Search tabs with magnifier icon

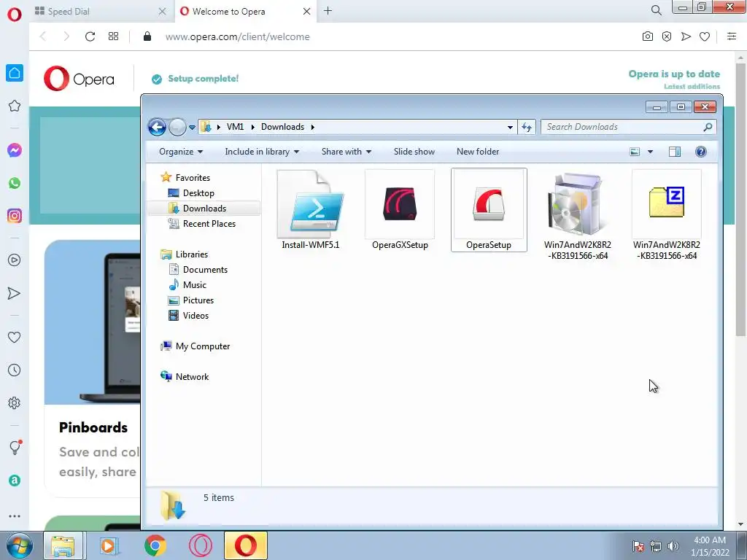(x=656, y=10)
